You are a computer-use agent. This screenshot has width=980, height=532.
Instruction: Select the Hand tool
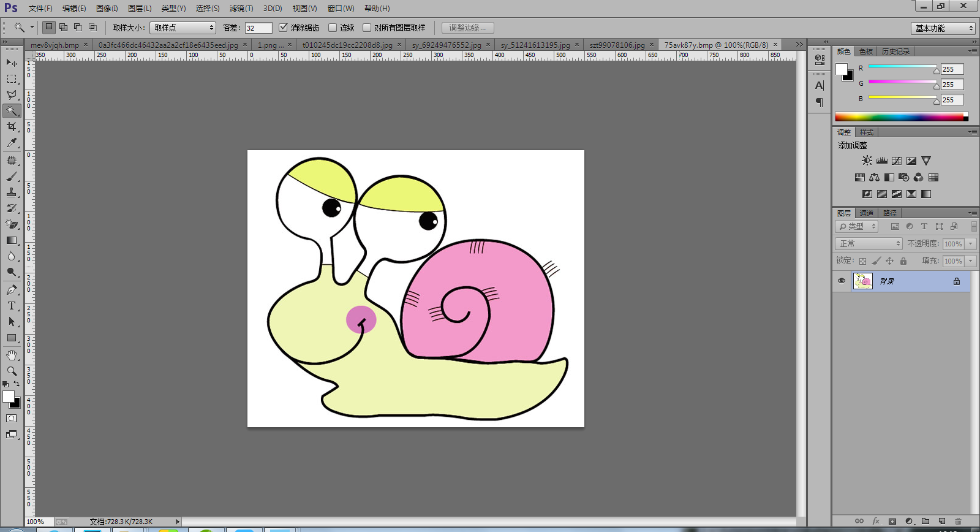pos(12,355)
